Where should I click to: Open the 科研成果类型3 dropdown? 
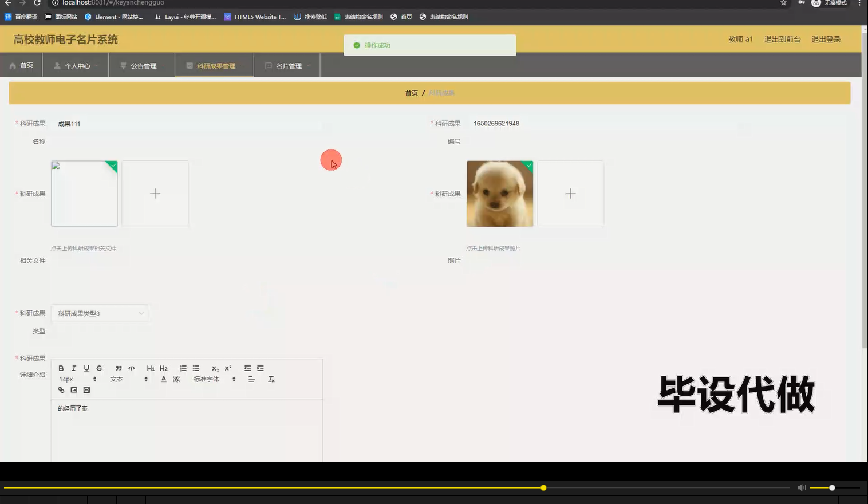100,313
